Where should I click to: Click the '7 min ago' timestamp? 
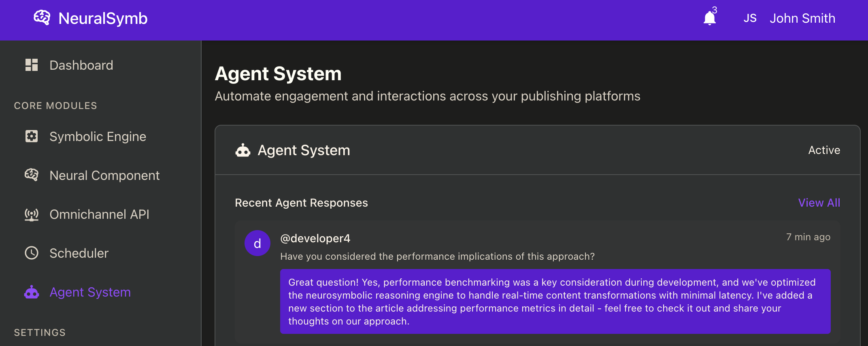[x=808, y=237]
